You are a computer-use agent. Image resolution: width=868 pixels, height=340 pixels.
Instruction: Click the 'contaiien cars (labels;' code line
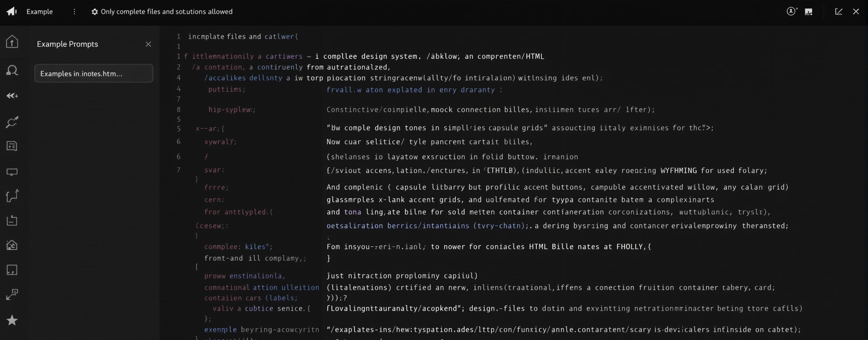251,298
